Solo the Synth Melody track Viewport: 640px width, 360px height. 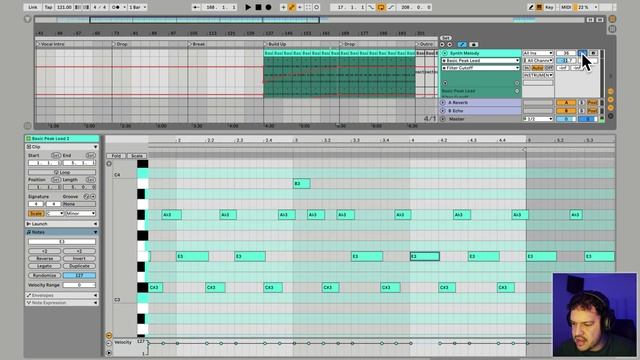582,53
